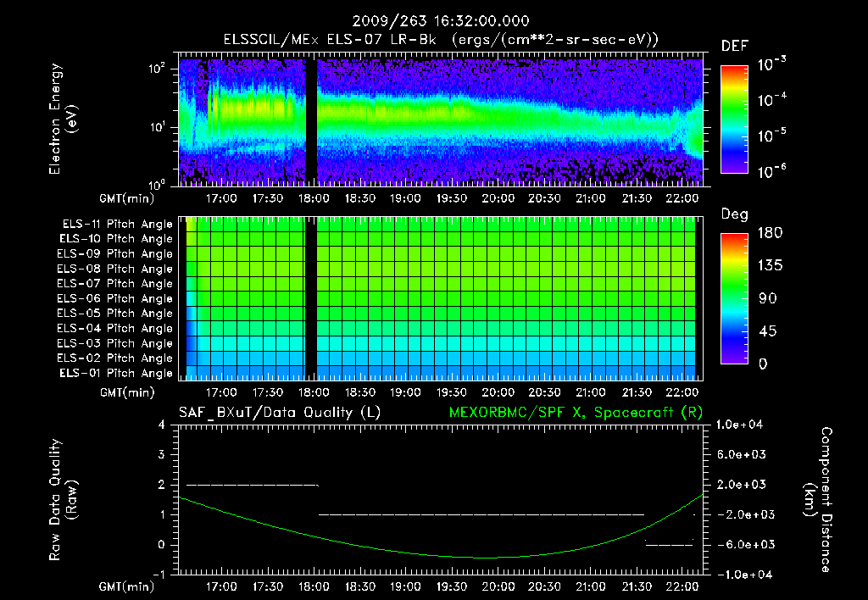Click the 90 value on Deg scale
868x600 pixels.
point(768,298)
